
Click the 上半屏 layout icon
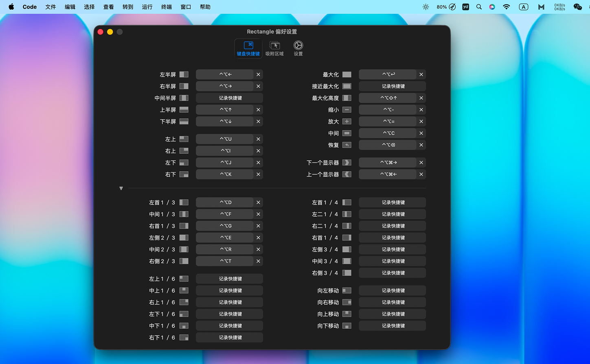pyautogui.click(x=184, y=109)
